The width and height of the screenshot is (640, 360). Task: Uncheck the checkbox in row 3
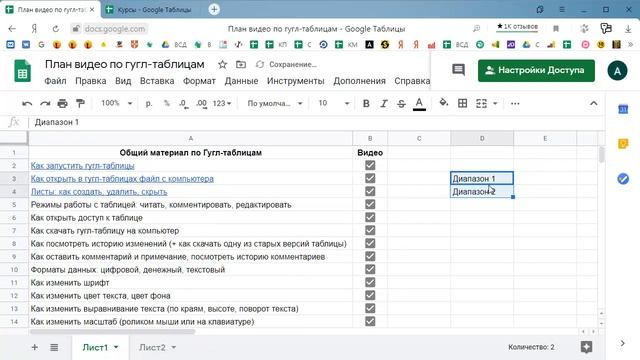click(370, 178)
